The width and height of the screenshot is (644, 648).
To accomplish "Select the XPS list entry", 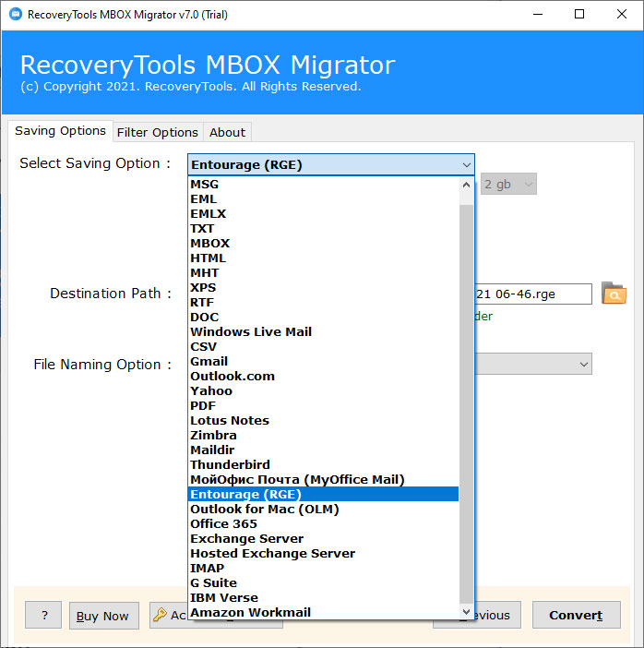I will (324, 288).
